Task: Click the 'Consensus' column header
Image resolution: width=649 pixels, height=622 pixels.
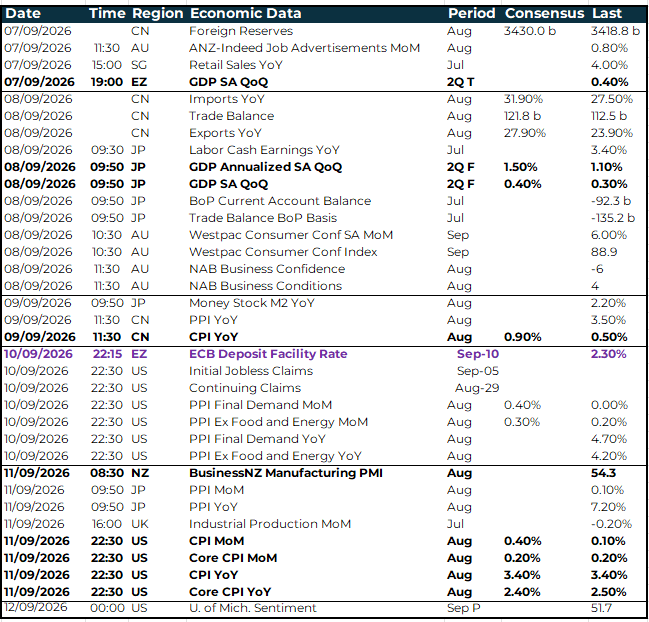Action: pyautogui.click(x=544, y=14)
